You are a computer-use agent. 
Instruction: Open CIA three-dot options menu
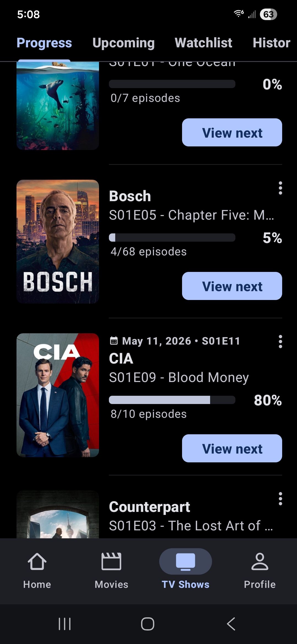[x=280, y=342]
